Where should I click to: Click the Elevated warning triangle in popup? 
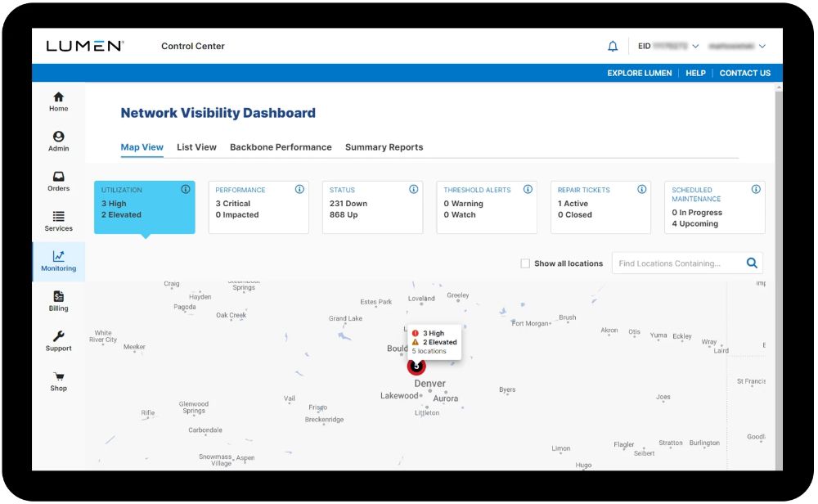point(416,342)
